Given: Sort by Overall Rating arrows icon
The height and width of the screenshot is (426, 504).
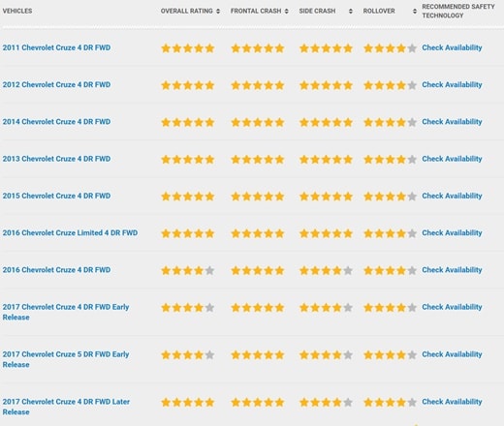Looking at the screenshot, I should pyautogui.click(x=218, y=12).
